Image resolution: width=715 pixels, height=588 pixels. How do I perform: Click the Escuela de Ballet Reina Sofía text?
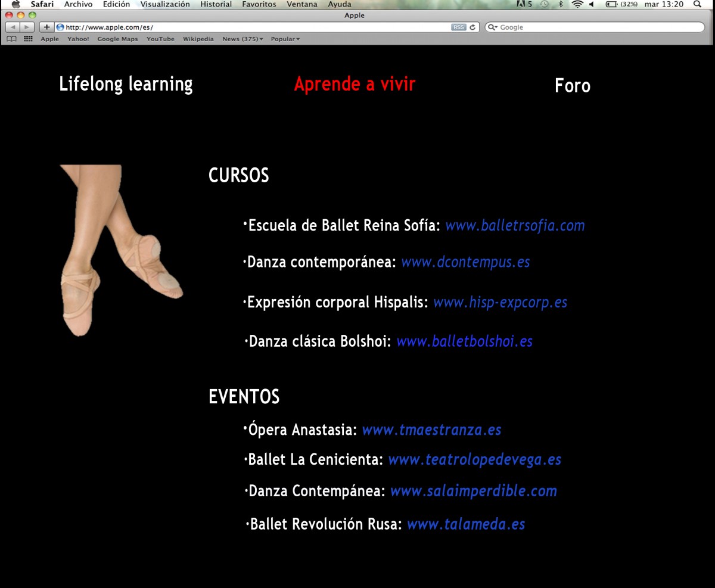pyautogui.click(x=344, y=226)
